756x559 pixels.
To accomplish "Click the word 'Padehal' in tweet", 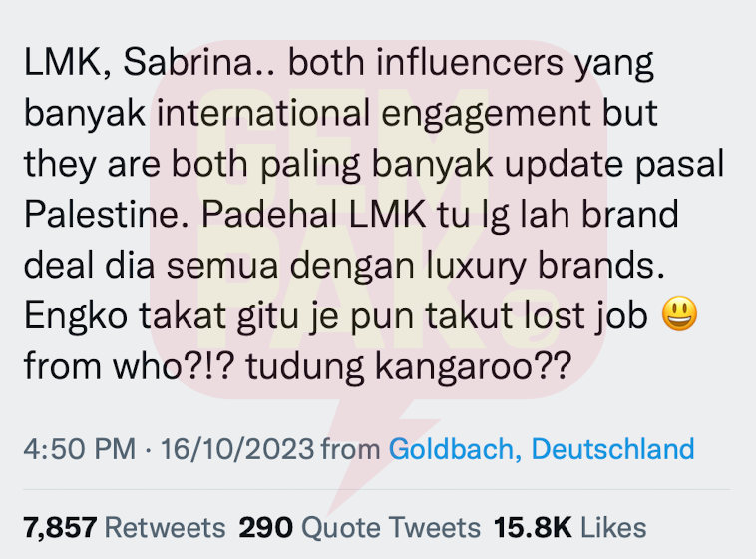I will pyautogui.click(x=269, y=214).
